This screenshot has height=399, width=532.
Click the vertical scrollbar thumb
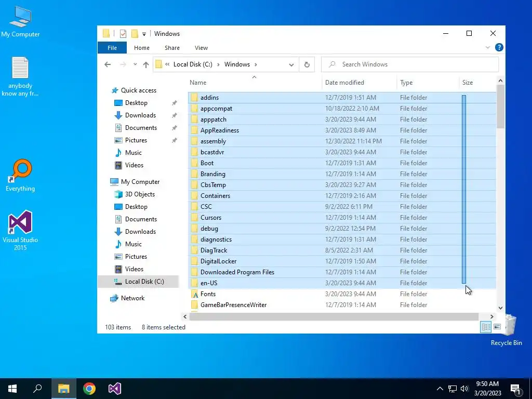pos(500,107)
